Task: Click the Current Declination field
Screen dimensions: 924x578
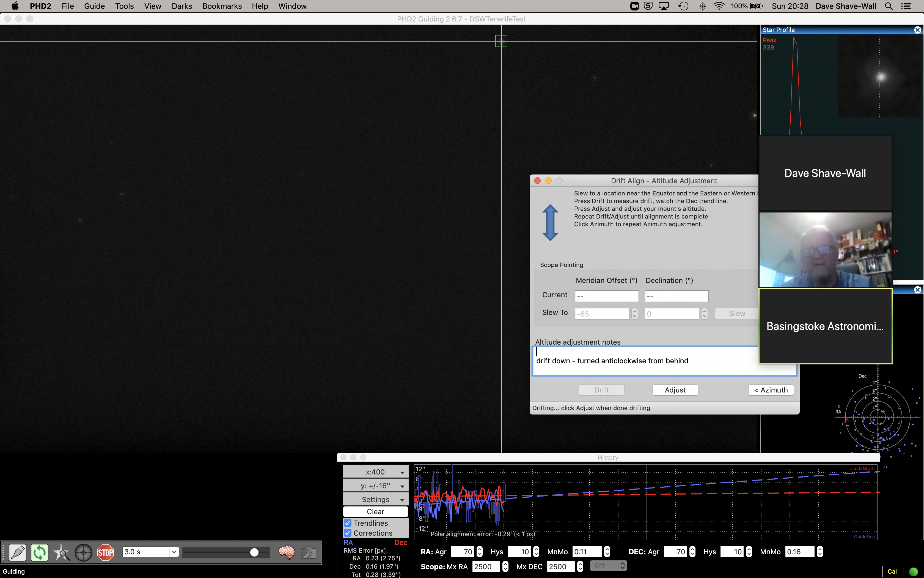Action: tap(676, 296)
